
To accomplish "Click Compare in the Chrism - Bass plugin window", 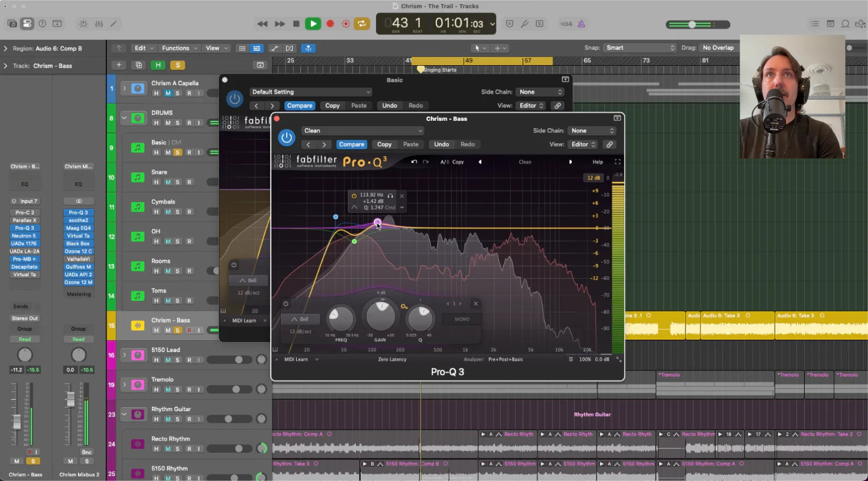I will coord(352,144).
